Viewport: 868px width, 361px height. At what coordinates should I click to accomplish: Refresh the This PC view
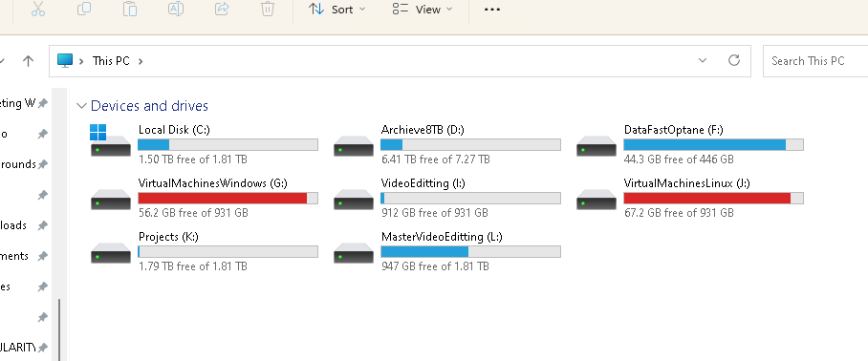tap(734, 60)
